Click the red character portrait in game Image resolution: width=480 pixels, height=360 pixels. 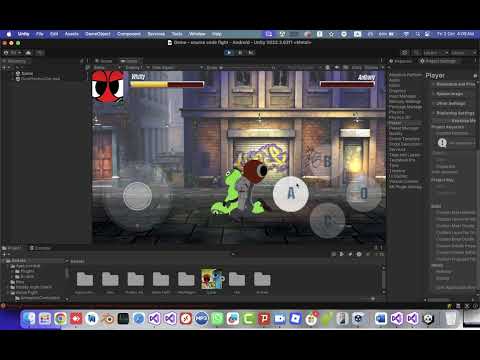tap(108, 86)
